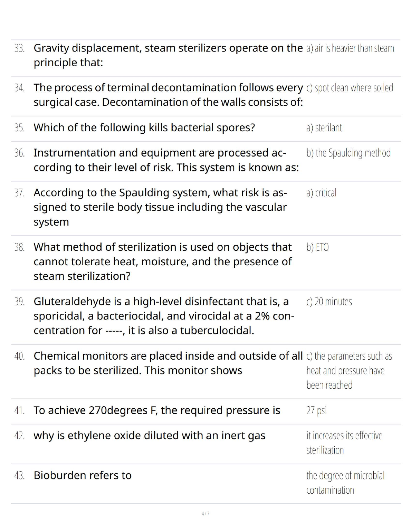Click the '4 / 7' page indicator
Image resolution: width=411 pixels, height=532 pixels.
click(205, 514)
